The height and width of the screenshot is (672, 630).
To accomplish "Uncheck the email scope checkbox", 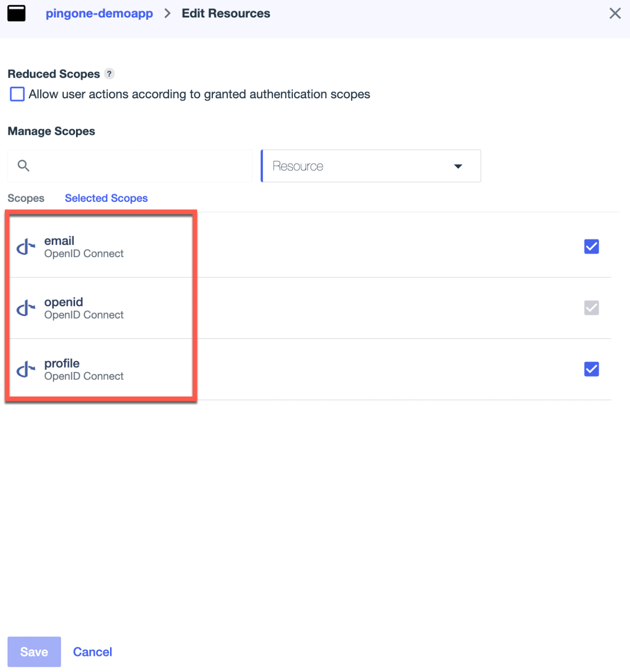I will (591, 247).
